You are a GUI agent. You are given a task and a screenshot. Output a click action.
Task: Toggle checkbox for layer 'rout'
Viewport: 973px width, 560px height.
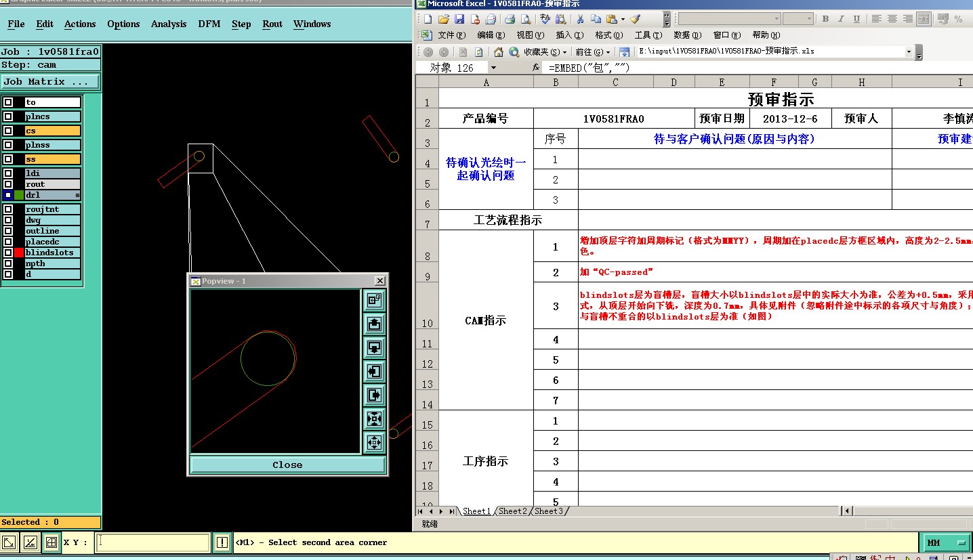[x=8, y=184]
